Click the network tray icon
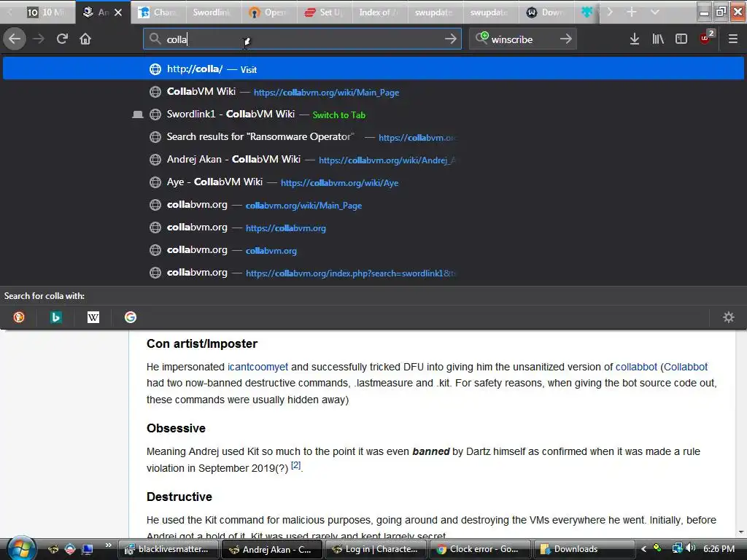 pyautogui.click(x=677, y=548)
